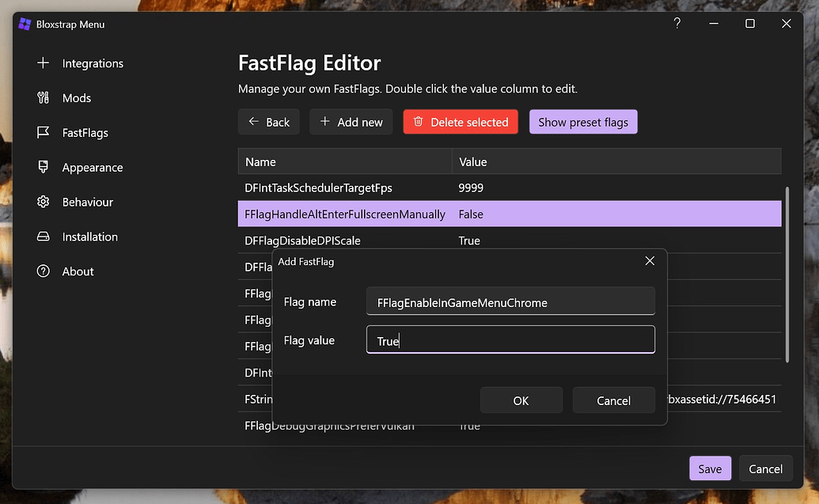Click the FastFlags flag icon
The height and width of the screenshot is (504, 819).
click(x=43, y=133)
